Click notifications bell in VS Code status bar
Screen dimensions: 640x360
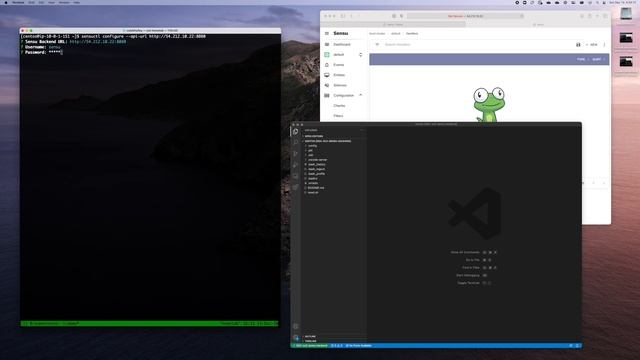coord(577,346)
